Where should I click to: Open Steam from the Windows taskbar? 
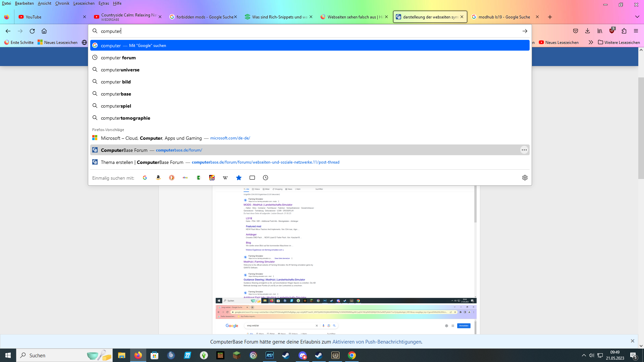[286, 355]
